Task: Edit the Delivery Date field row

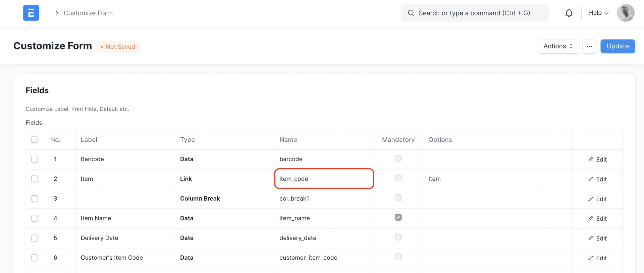Action: (x=597, y=238)
